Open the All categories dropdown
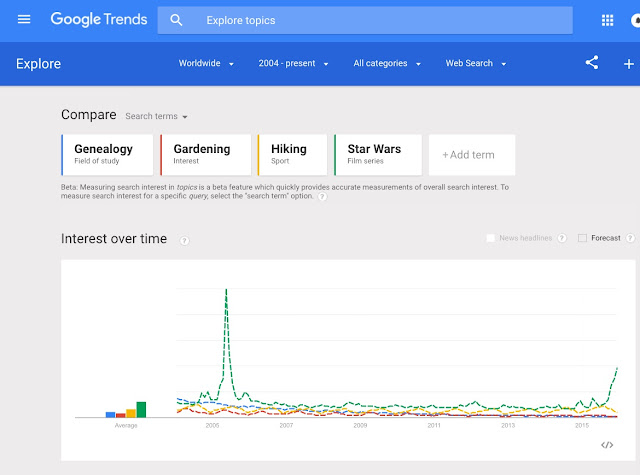Image resolution: width=640 pixels, height=475 pixels. click(387, 63)
